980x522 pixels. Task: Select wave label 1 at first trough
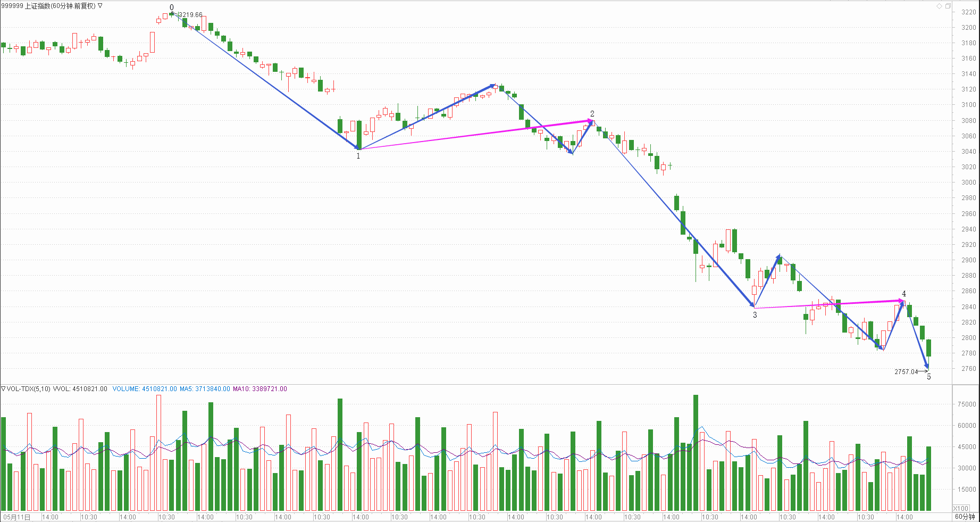358,156
